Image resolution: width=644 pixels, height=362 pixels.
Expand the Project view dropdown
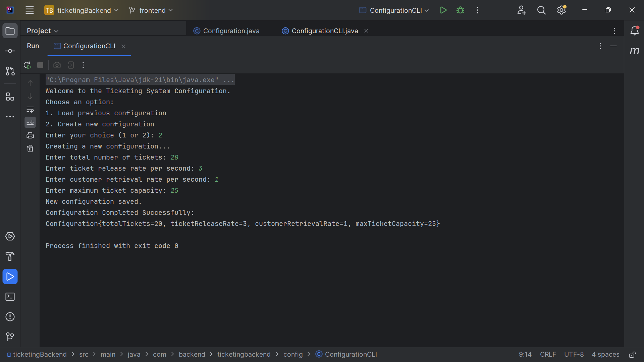click(43, 31)
